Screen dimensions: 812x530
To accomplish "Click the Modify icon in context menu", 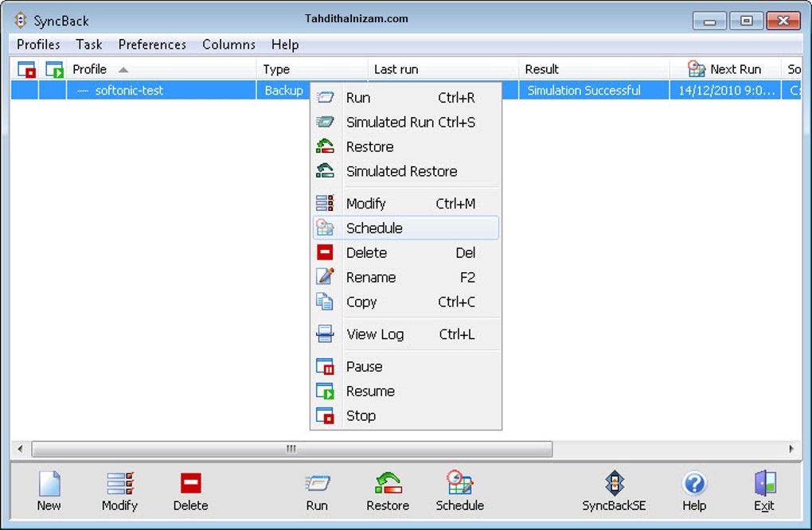I will [x=326, y=203].
